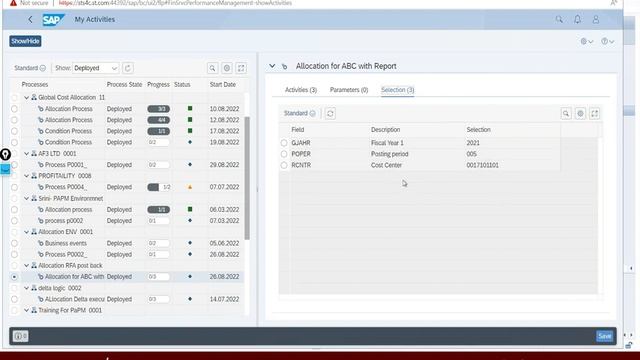Click the 0/3 progress bar for Allocation for ABC
Viewport: 640px width, 360px height.
pyautogui.click(x=158, y=277)
